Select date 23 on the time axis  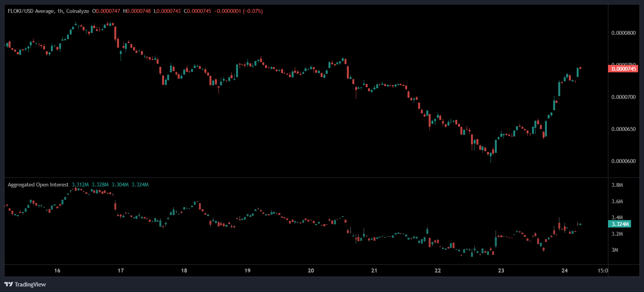coord(501,271)
